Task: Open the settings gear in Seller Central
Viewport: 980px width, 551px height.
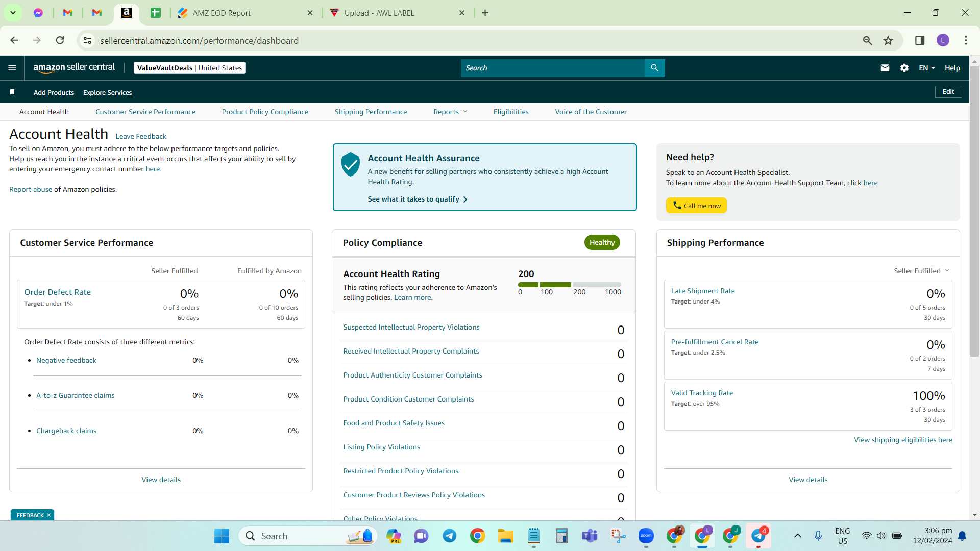Action: [904, 68]
